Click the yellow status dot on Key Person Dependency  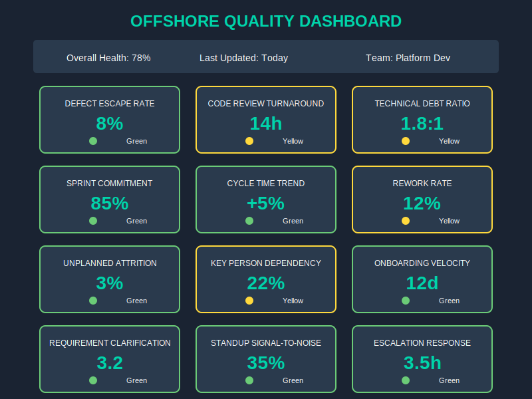(x=249, y=301)
